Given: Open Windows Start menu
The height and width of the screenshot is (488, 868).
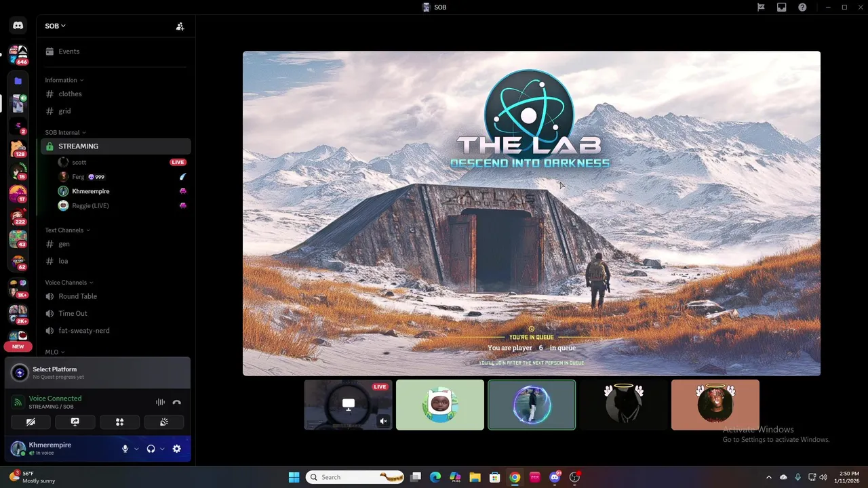Looking at the screenshot, I should click(x=294, y=477).
